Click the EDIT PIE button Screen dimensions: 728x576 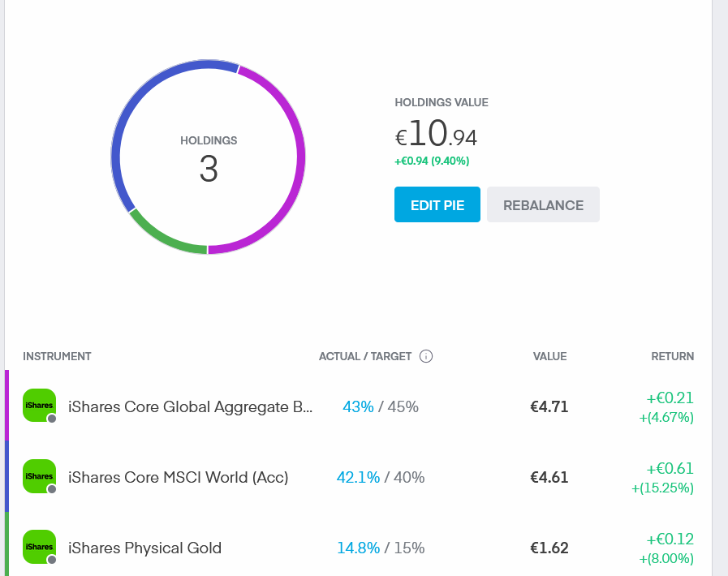pos(437,204)
